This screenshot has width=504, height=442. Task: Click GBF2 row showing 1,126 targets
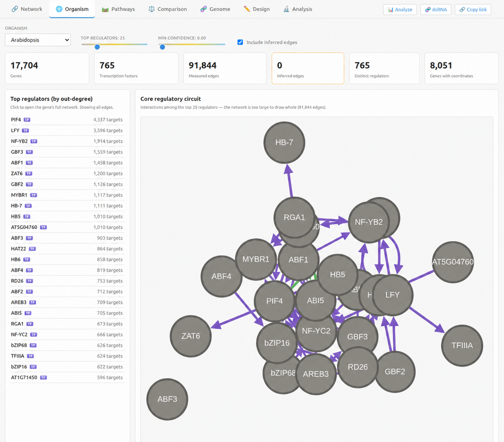click(x=67, y=184)
